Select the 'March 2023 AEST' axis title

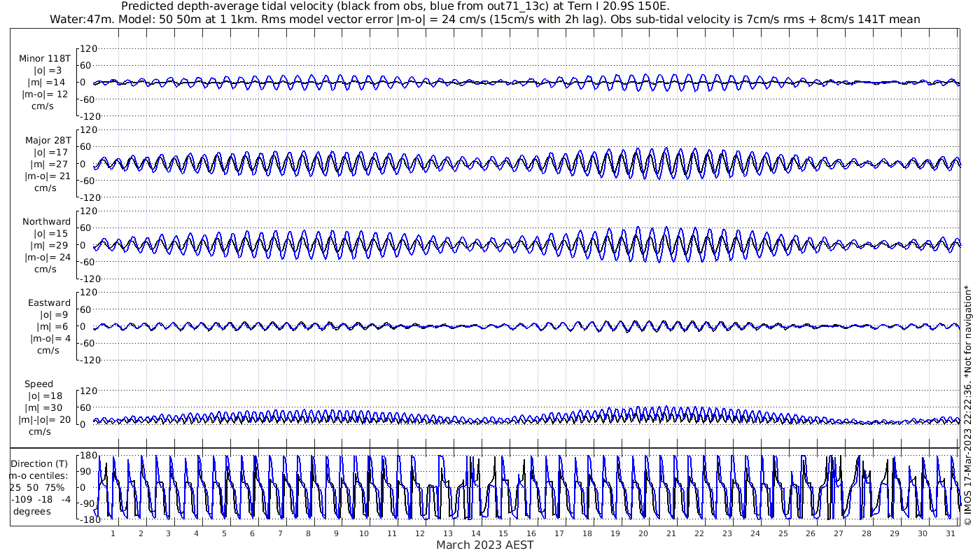point(484,545)
